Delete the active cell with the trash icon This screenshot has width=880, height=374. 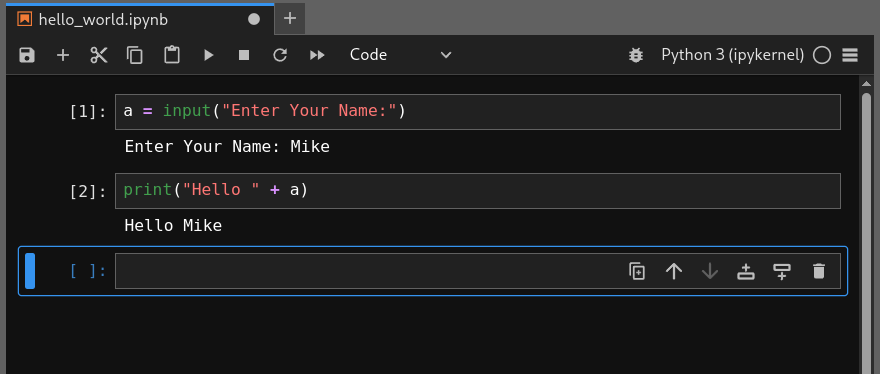pyautogui.click(x=819, y=271)
